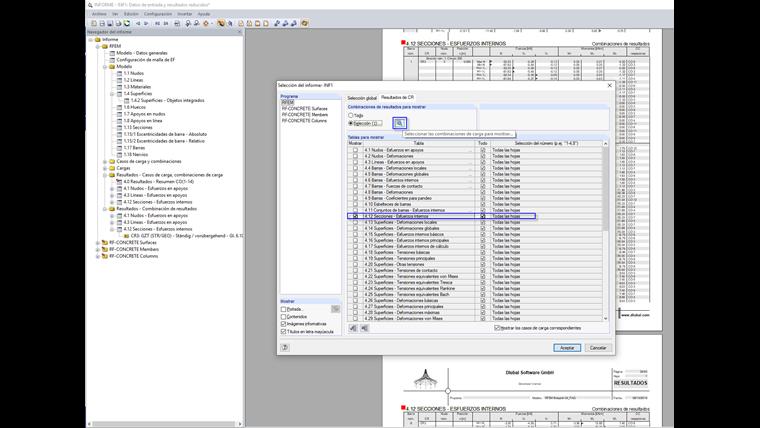Collapse Resultados - Combinación de resultados folder
Viewport: 760px width, 428px height.
[x=105, y=209]
